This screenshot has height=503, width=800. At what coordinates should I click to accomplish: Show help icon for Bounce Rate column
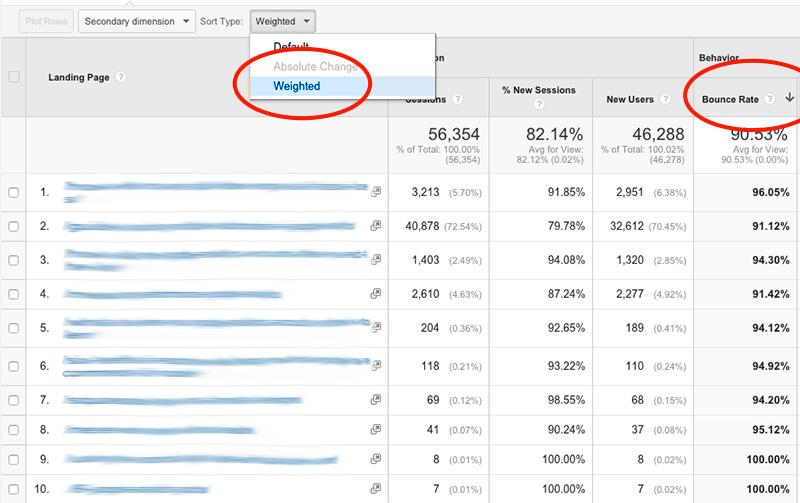pos(770,99)
